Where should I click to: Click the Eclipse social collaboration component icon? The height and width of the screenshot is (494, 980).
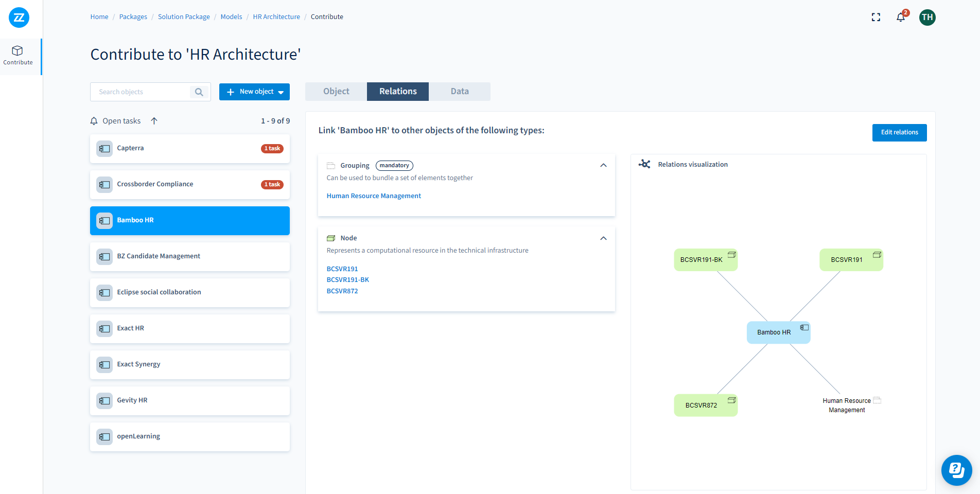tap(104, 293)
